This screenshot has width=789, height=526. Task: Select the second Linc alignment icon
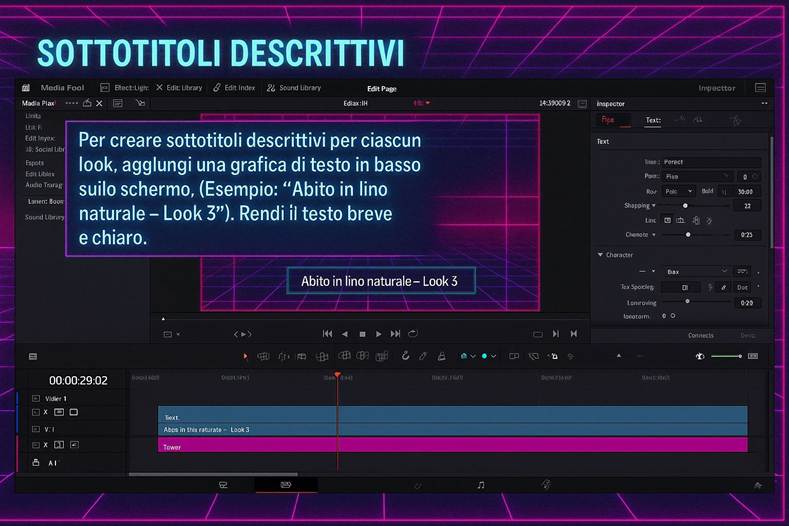(680, 220)
